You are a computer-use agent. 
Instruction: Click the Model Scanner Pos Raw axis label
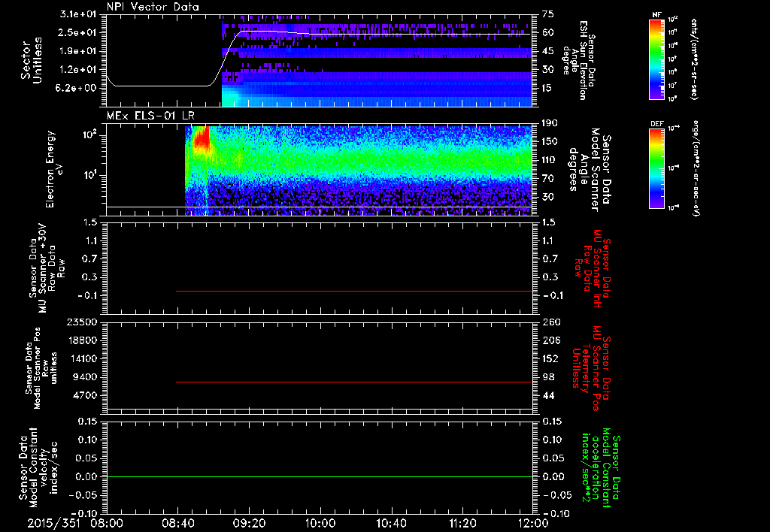pos(41,368)
